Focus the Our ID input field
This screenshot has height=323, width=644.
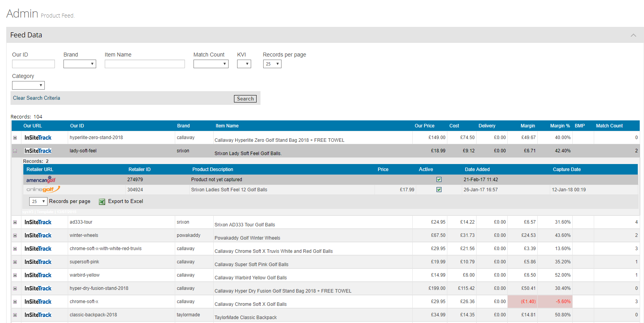pyautogui.click(x=33, y=64)
